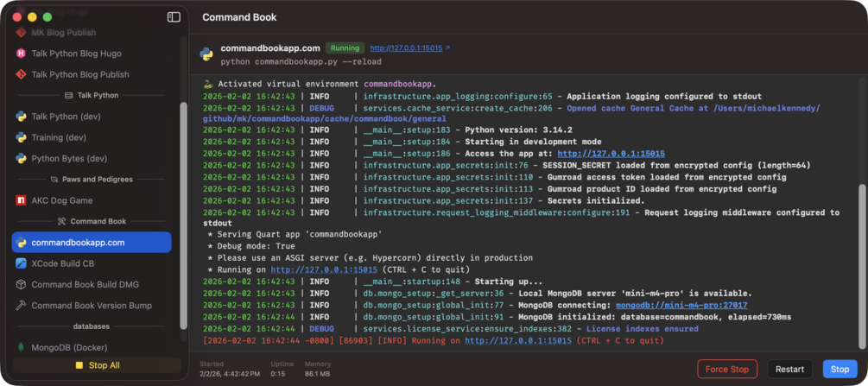The image size is (868, 386).
Task: Select Python Bytes (dev) in sidebar
Action: [x=69, y=159]
